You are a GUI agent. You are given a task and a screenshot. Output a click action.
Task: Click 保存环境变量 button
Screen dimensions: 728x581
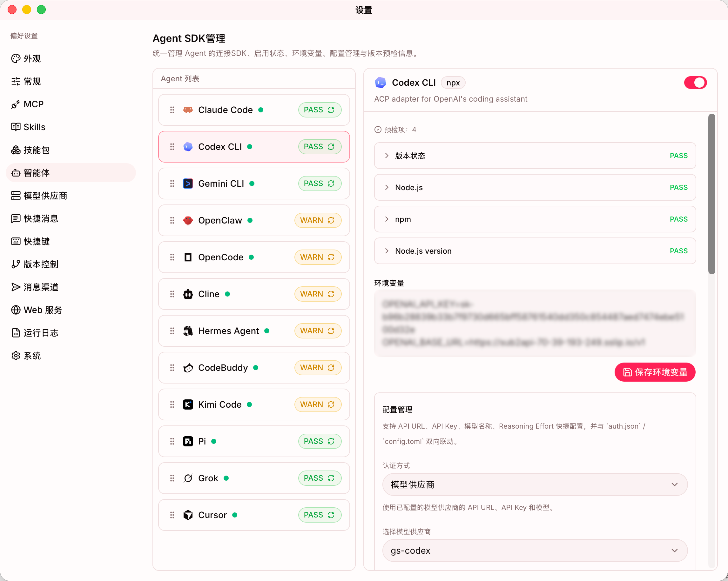[x=655, y=372]
